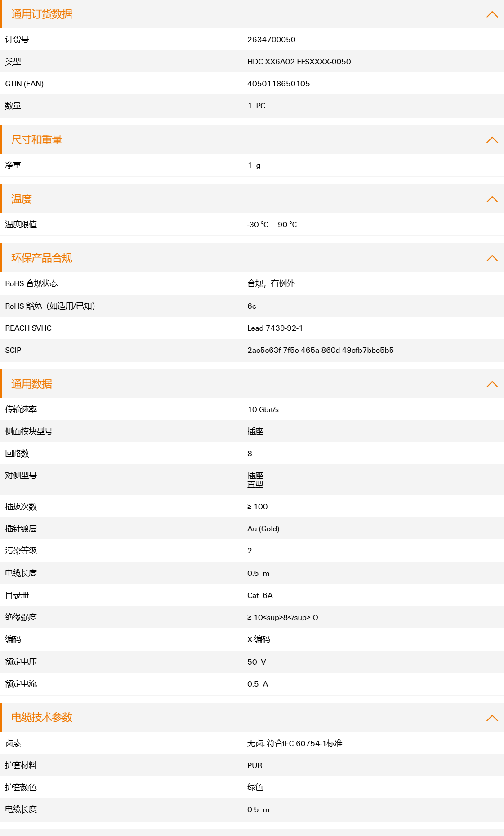Click sheath material value PUR
The image size is (504, 836).
[255, 765]
